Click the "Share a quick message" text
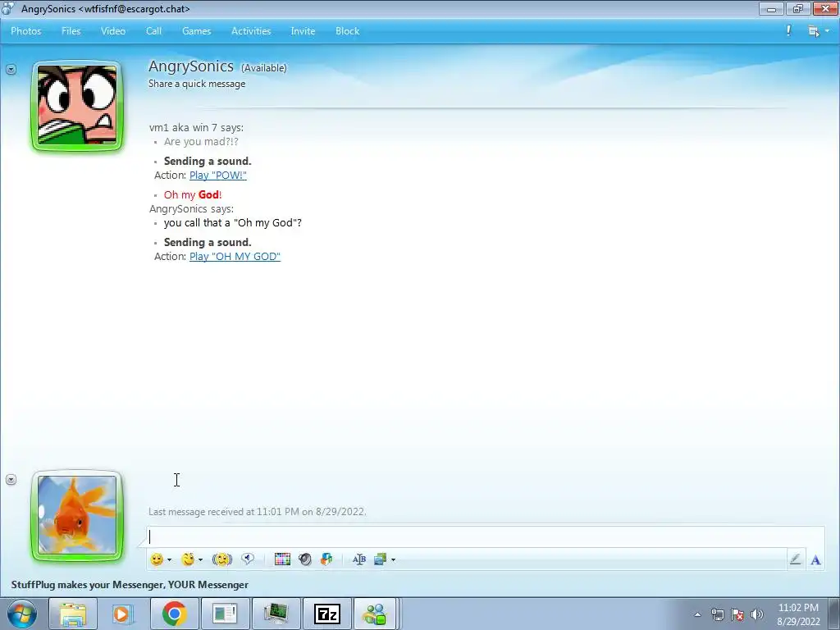Image resolution: width=840 pixels, height=630 pixels. click(x=197, y=84)
